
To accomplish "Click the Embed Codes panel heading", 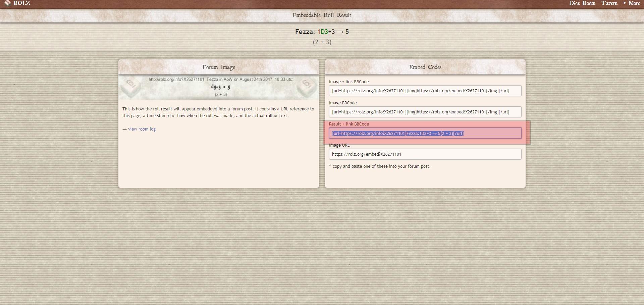I will (x=425, y=67).
